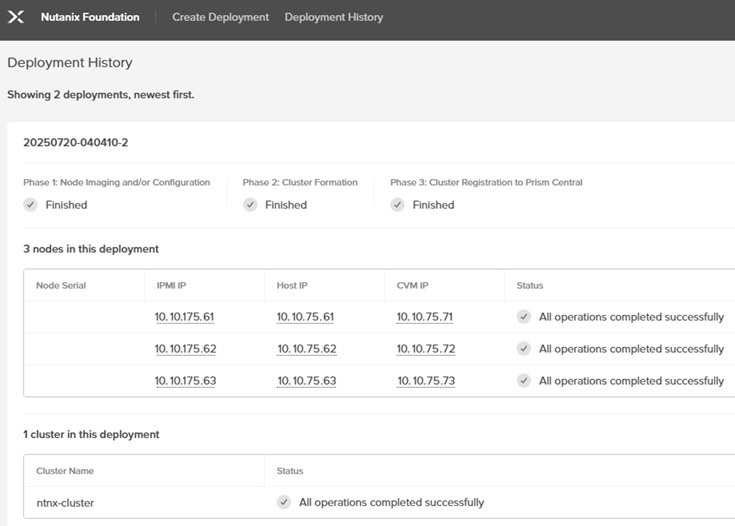Click the Nutanix X logo icon
This screenshot has width=735, height=526.
[x=16, y=17]
